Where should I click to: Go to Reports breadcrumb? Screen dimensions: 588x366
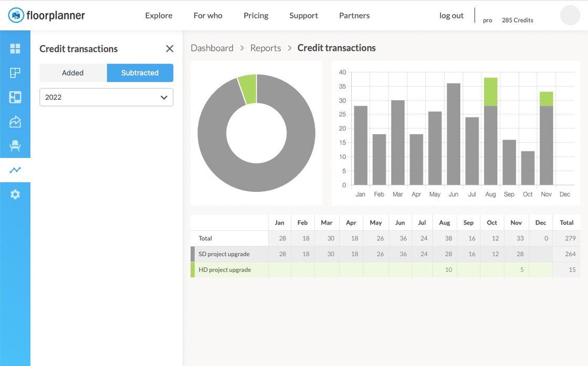[266, 48]
